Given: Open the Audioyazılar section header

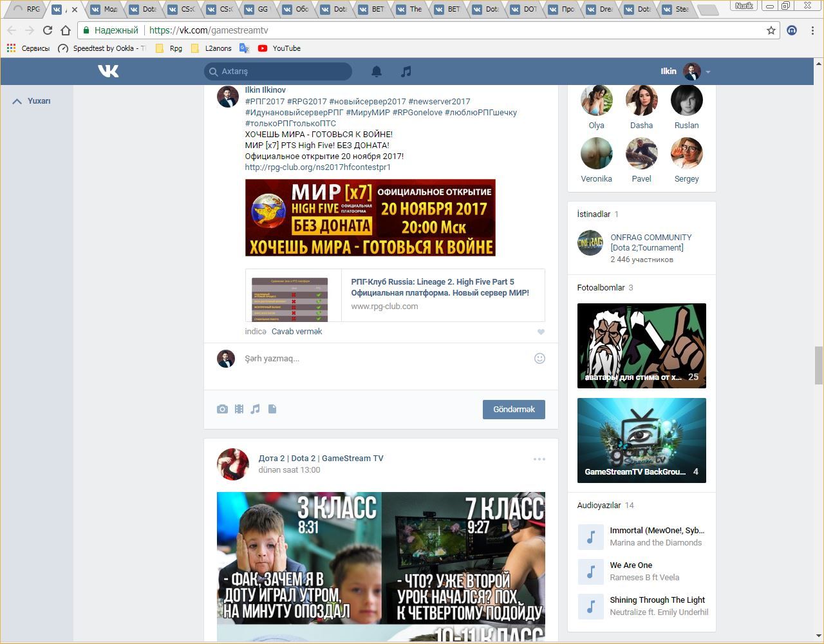Looking at the screenshot, I should (x=599, y=506).
